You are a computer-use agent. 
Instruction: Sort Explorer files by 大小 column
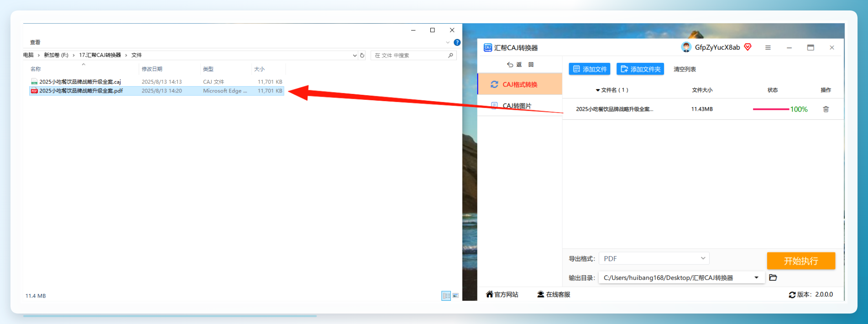coord(259,69)
